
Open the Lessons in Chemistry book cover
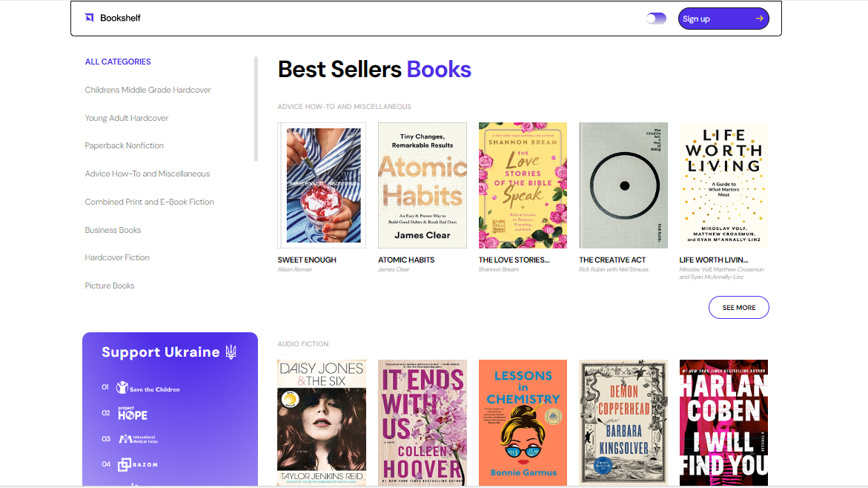pyautogui.click(x=523, y=423)
